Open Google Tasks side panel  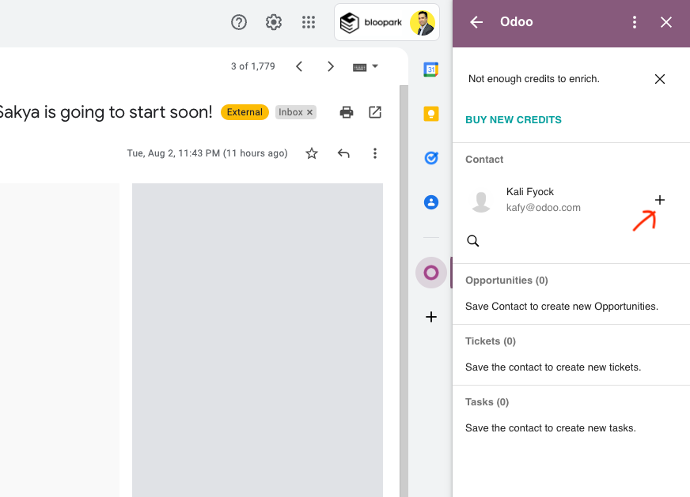point(431,158)
